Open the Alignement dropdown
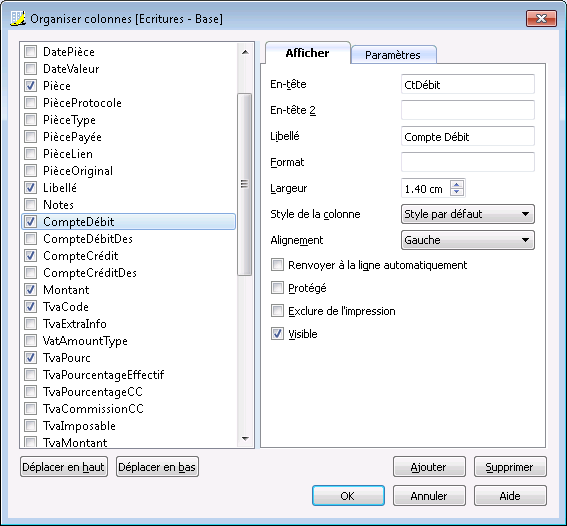Screen dimensions: 567x526 coord(468,240)
